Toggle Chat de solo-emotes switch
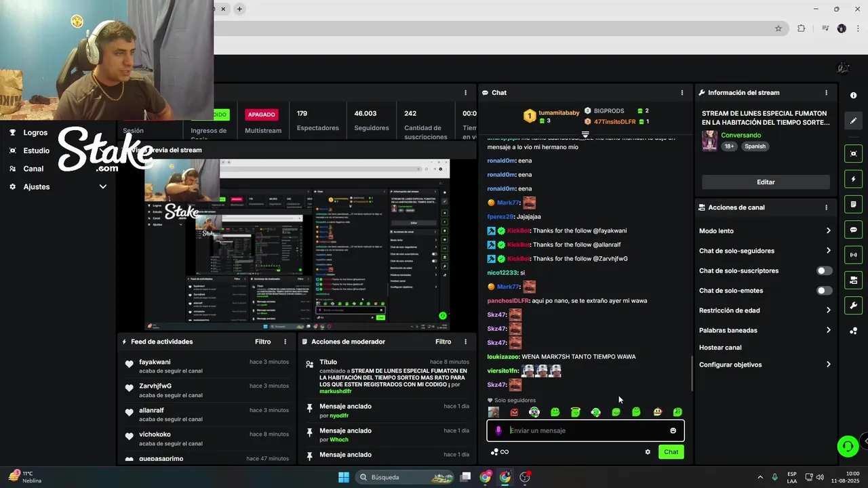 click(824, 291)
